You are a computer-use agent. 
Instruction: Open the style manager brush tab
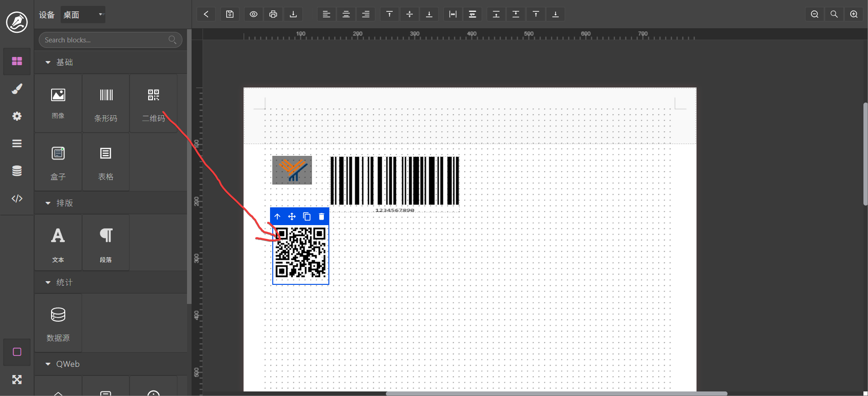point(17,89)
